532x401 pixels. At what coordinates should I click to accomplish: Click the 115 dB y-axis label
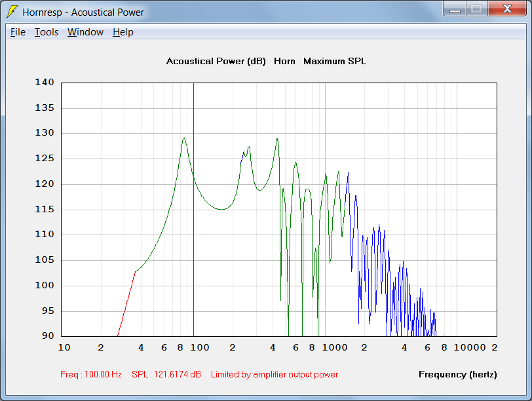(x=45, y=209)
